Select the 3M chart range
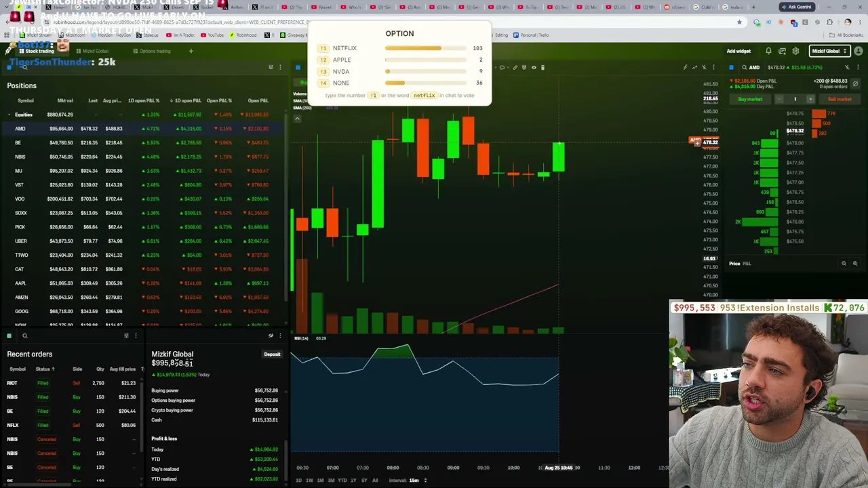This screenshot has height=488, width=868. pos(331,481)
